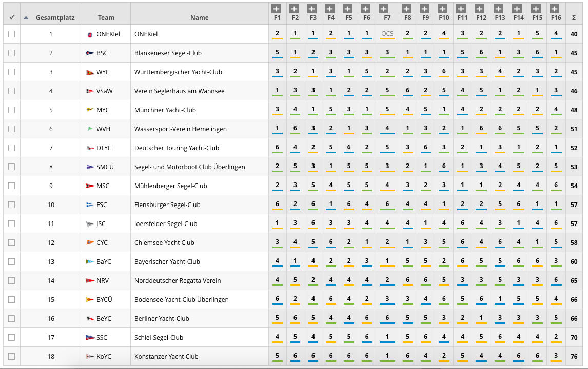
Task: Click the green WVH pennant icon
Action: [90, 129]
